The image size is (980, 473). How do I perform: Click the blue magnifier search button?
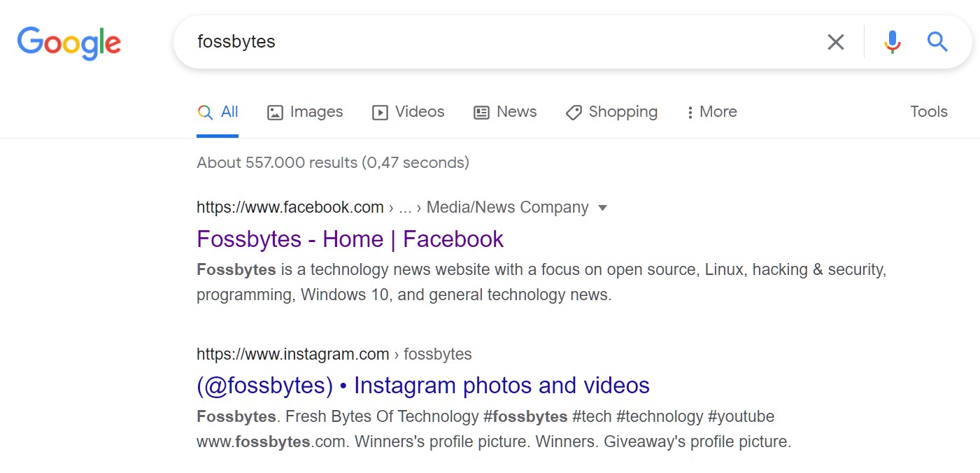coord(937,42)
